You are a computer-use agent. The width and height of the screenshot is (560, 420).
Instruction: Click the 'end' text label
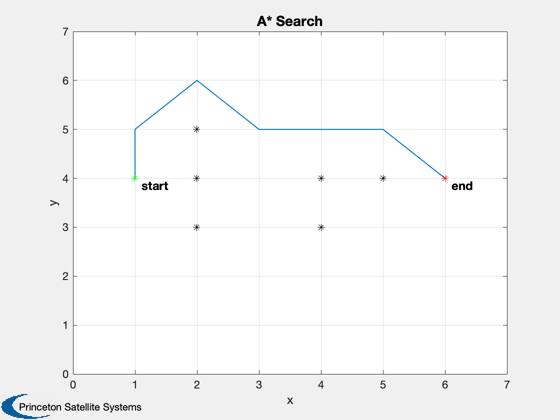tap(462, 186)
